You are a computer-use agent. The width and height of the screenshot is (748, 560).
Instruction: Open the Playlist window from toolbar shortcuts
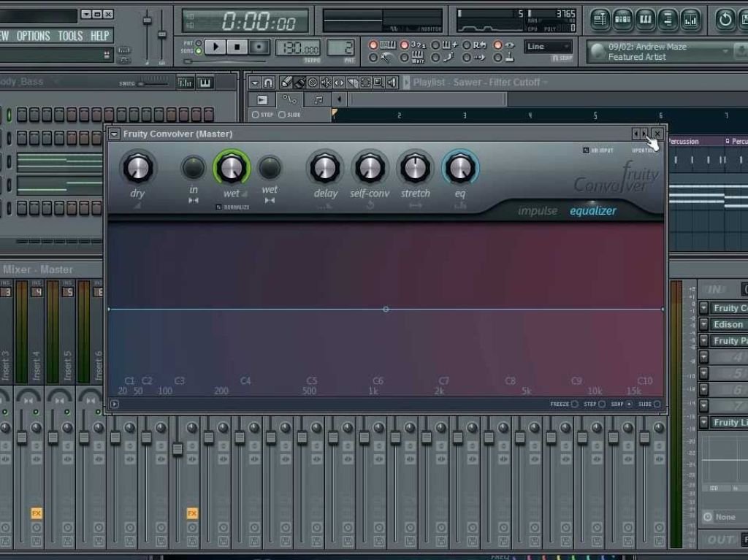tap(600, 20)
